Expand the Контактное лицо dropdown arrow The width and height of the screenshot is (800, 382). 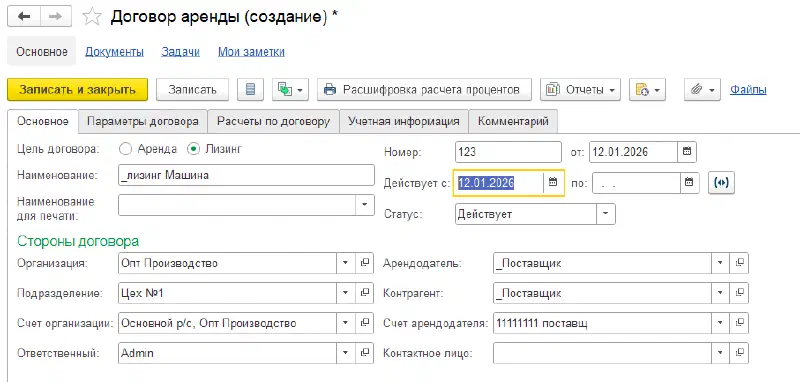[x=720, y=353]
